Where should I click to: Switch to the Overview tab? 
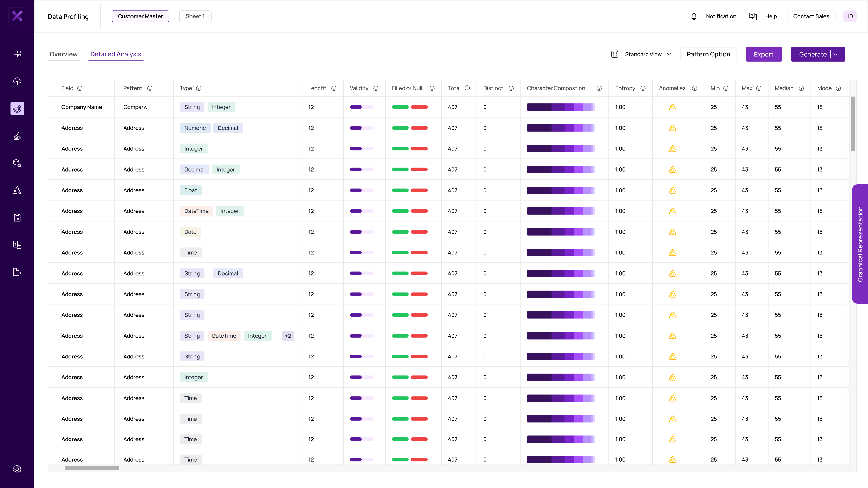coord(63,54)
